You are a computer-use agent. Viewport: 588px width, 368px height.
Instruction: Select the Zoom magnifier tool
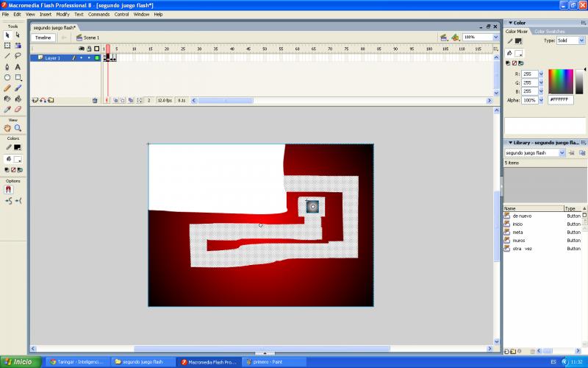[18, 128]
